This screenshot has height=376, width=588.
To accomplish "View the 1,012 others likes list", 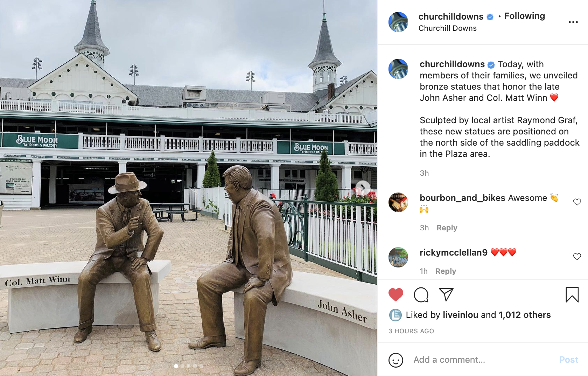I will [x=525, y=315].
